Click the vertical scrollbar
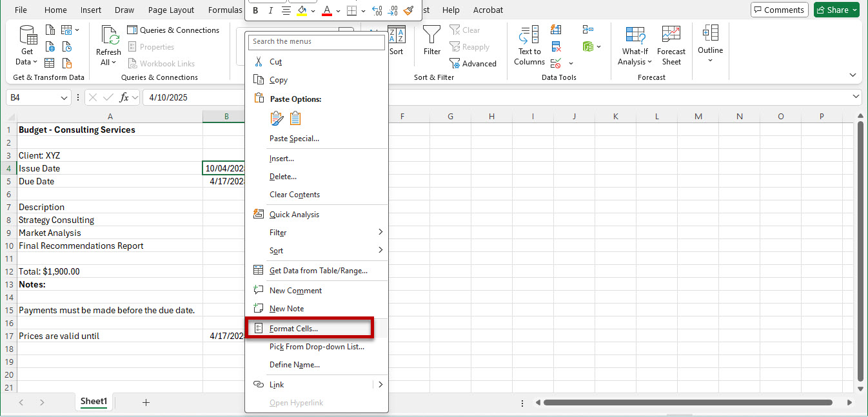Image resolution: width=868 pixels, height=417 pixels. (x=860, y=251)
